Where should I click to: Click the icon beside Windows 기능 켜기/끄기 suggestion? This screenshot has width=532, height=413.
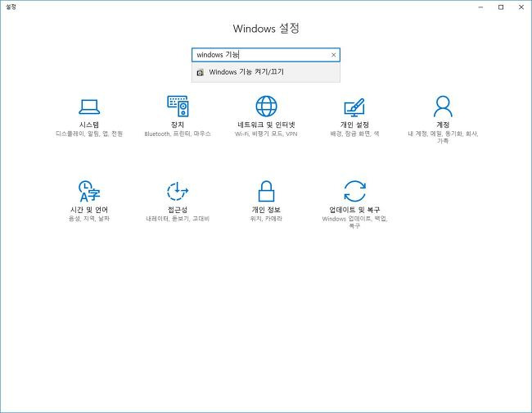coord(201,72)
